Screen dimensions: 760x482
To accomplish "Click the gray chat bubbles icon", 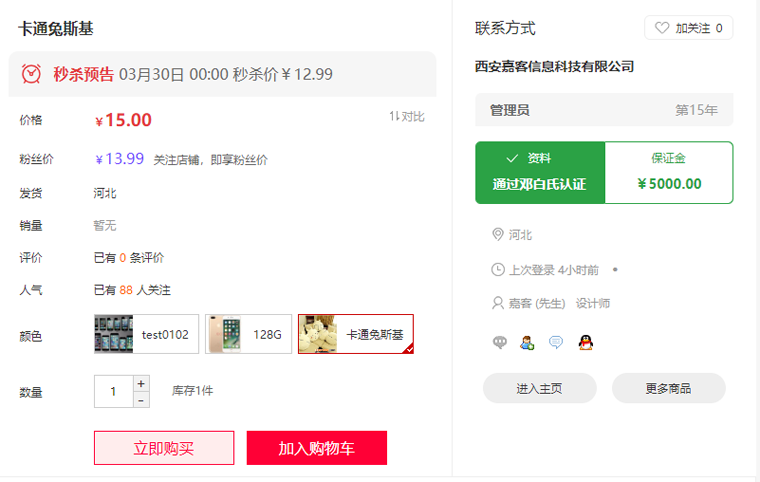I will tap(500, 342).
